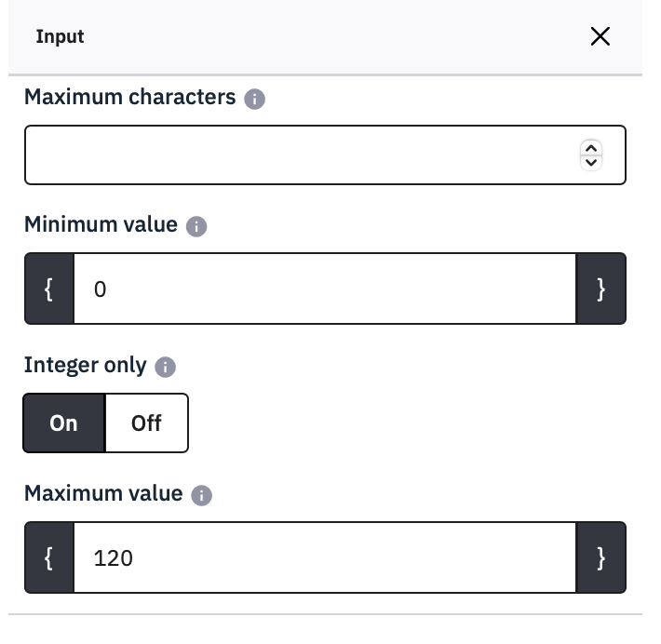This screenshot has width=661, height=644.
Task: Click right curly brace of Maximum value
Action: [601, 557]
